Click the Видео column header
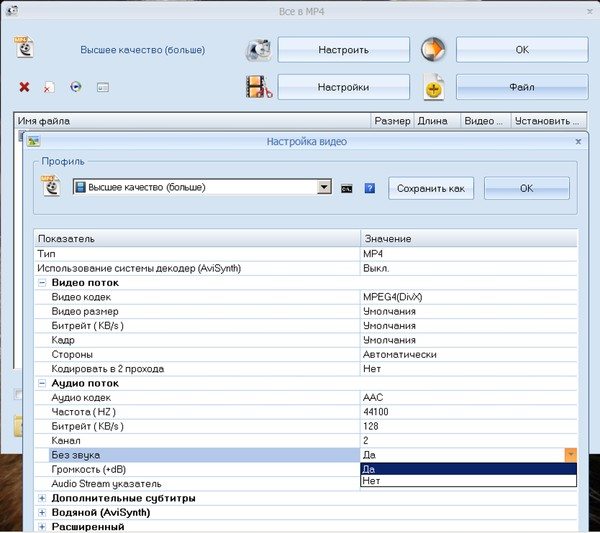Screen dimensions: 600x533 coord(486,121)
